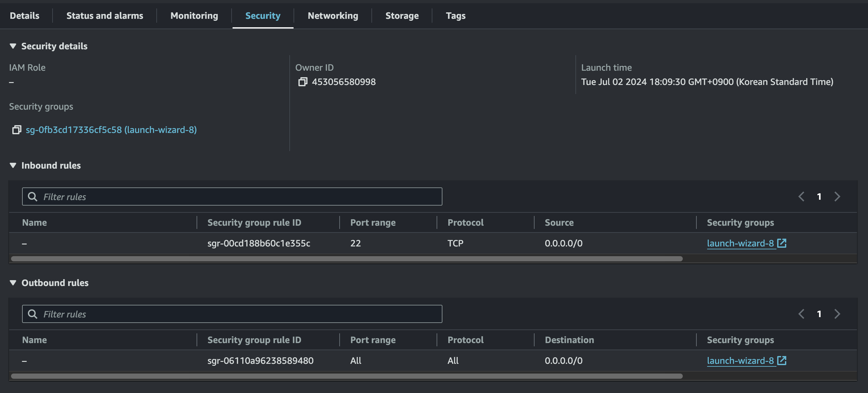Switch to the Networking tab
Image resolution: width=868 pixels, height=393 pixels.
332,16
